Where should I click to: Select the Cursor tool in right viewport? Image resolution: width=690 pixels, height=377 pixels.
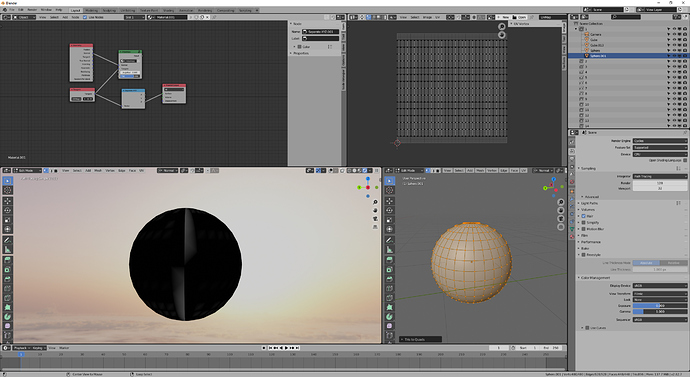(x=389, y=190)
